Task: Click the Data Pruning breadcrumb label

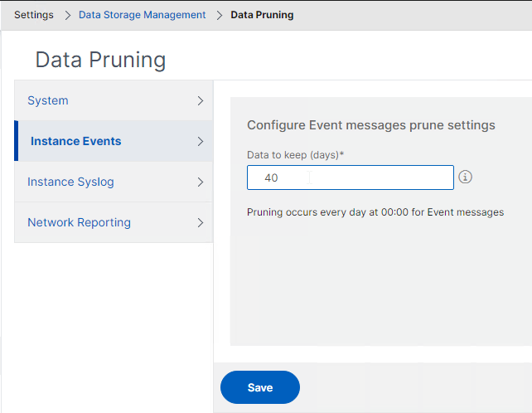Action: (x=262, y=15)
